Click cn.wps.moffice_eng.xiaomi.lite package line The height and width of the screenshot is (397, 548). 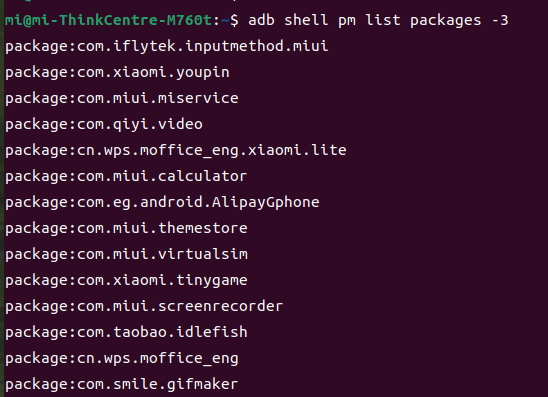[176, 151]
